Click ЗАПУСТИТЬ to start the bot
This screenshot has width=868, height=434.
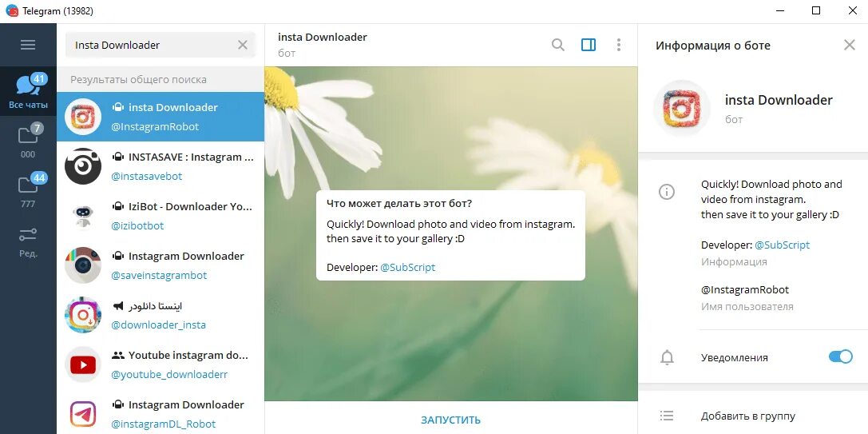(x=450, y=420)
